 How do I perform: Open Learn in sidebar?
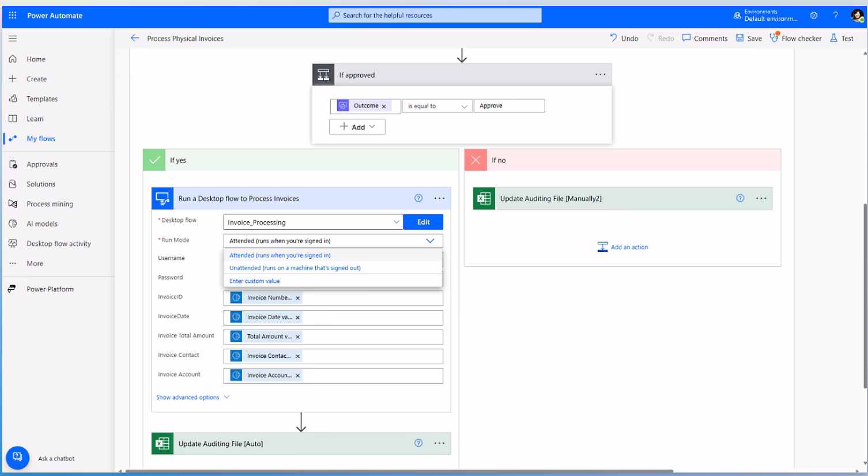point(35,119)
